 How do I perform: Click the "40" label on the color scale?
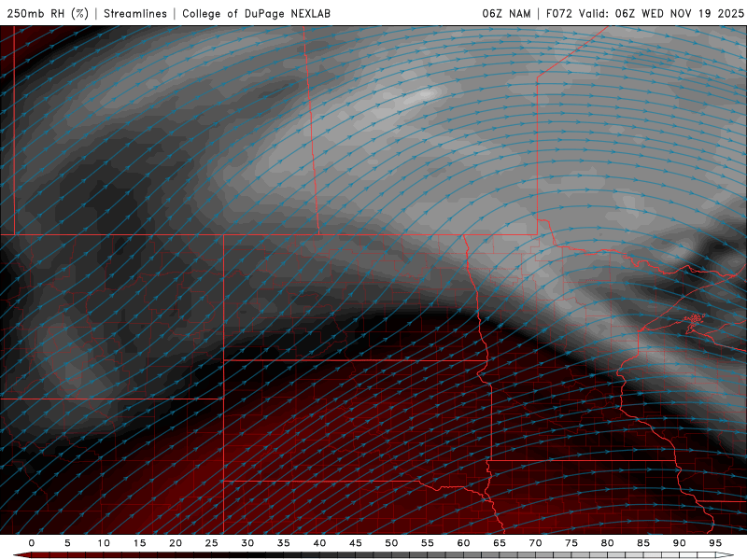[319, 543]
